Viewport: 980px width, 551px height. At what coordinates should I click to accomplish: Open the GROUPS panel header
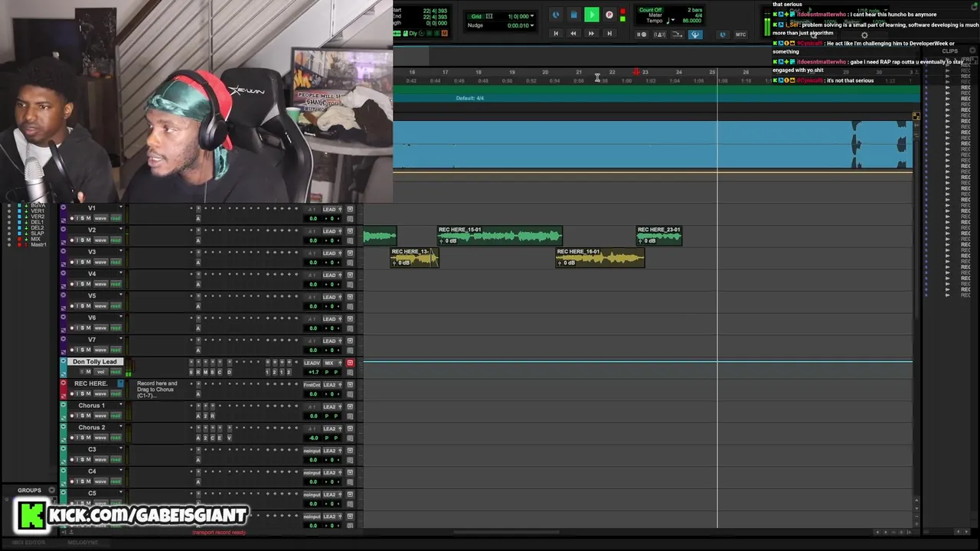(29, 491)
